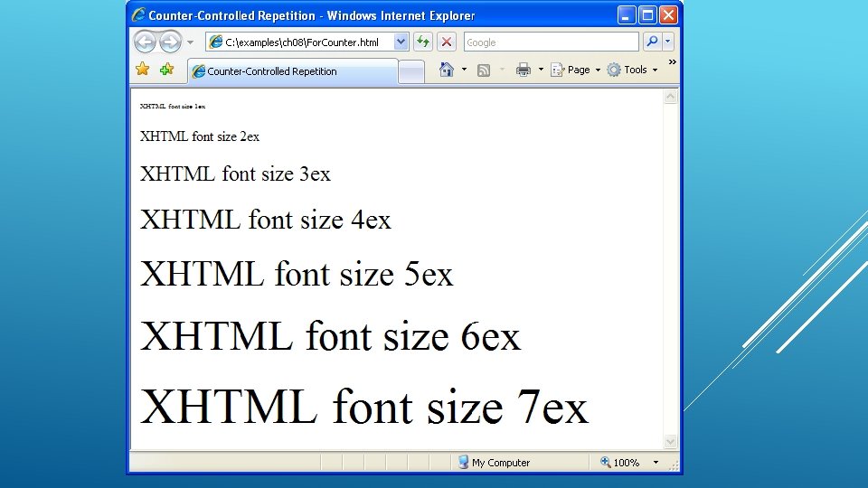Image resolution: width=868 pixels, height=488 pixels.
Task: Click the text 'XHTML font size 6ex'
Action: (x=330, y=335)
